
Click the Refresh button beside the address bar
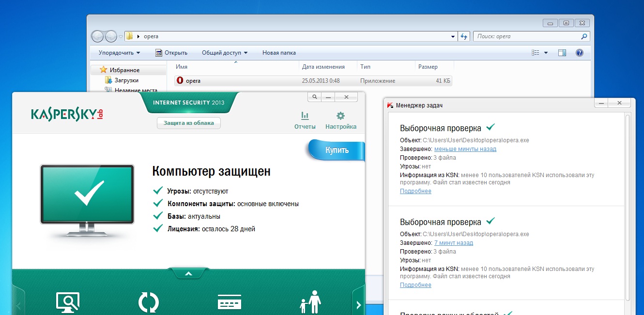click(x=464, y=36)
